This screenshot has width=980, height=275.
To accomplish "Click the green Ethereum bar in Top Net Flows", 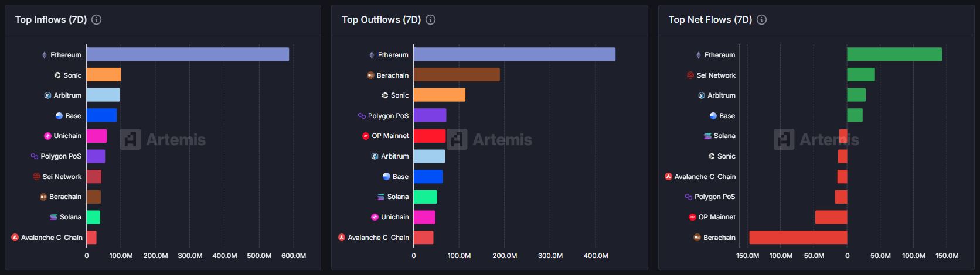I will [x=894, y=54].
